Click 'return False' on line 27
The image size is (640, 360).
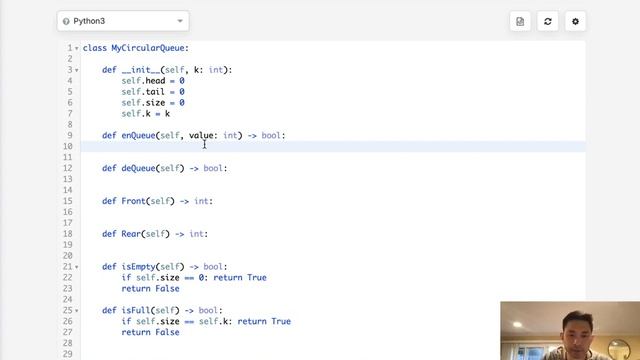click(x=150, y=332)
